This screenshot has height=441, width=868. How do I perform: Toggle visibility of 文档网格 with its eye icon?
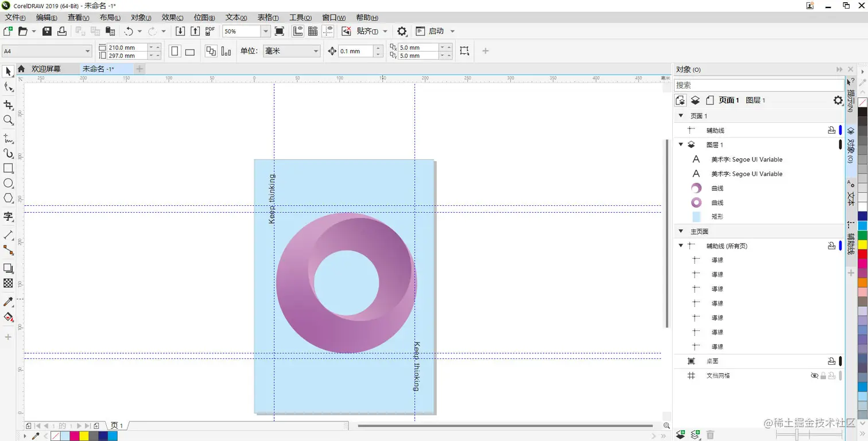tap(815, 376)
